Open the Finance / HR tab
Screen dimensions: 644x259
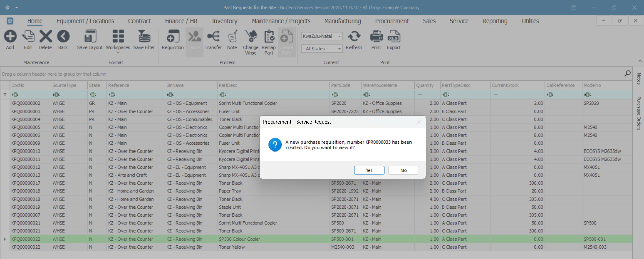[181, 21]
